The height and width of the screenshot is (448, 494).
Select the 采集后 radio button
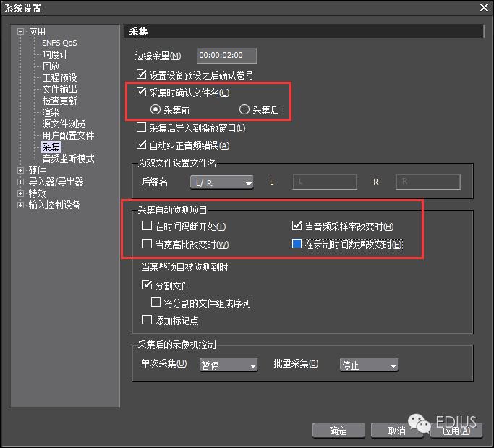click(244, 110)
